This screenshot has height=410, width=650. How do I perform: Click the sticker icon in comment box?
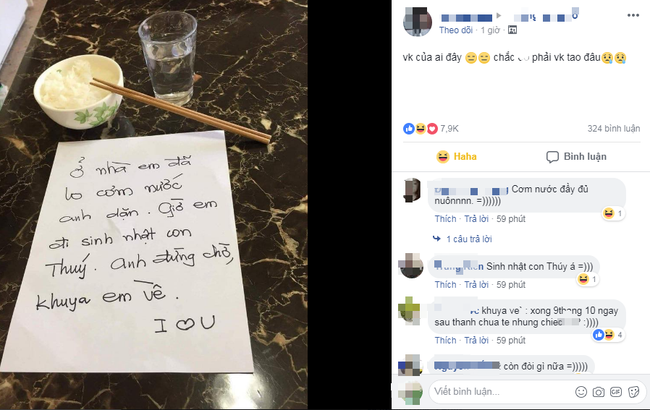point(633,392)
